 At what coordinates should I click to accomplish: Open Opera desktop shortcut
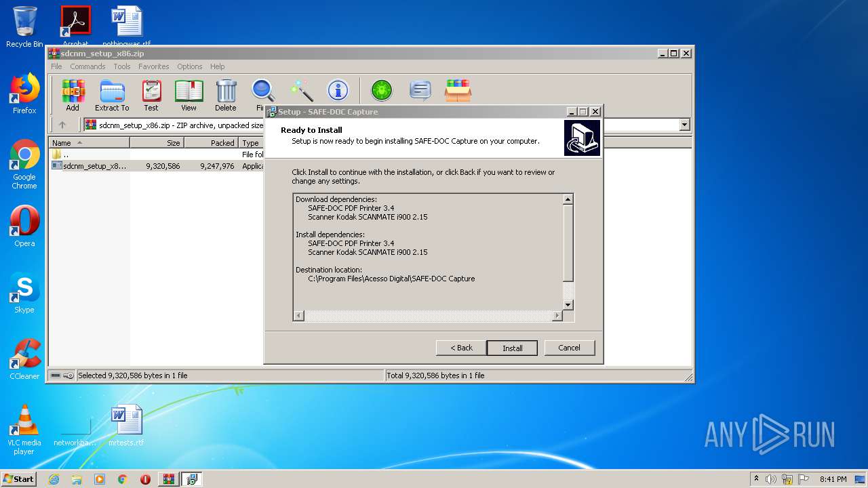tap(24, 226)
